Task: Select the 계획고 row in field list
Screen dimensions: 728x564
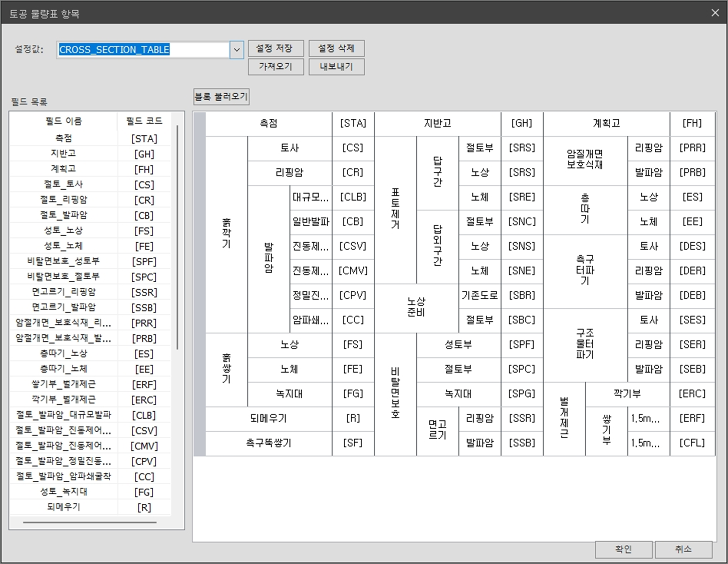Action: coord(90,169)
